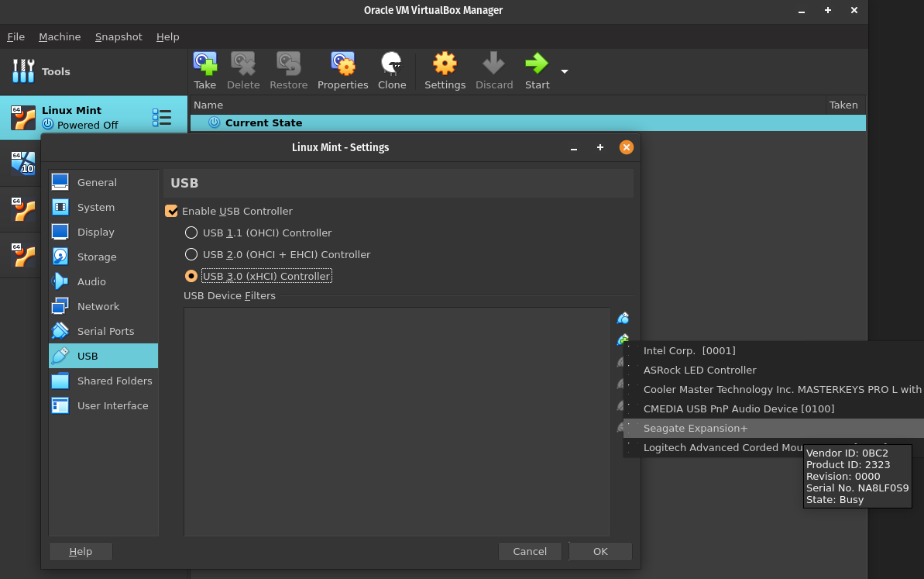
Task: Go to General settings category
Action: pos(103,182)
